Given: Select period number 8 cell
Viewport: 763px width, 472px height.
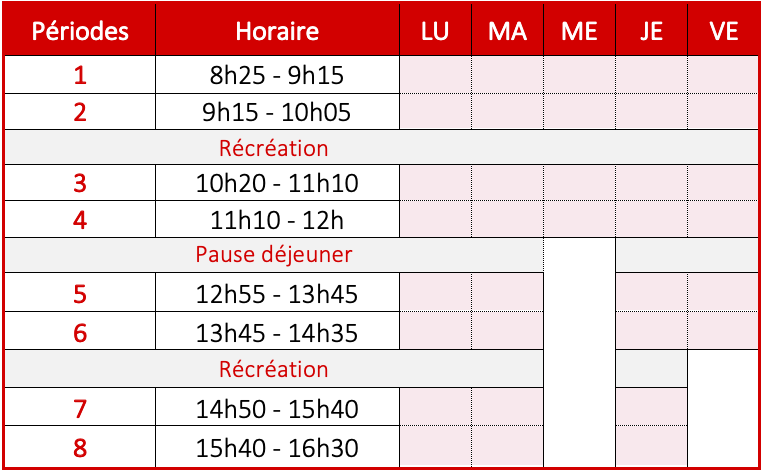Looking at the screenshot, I should pyautogui.click(x=80, y=447).
